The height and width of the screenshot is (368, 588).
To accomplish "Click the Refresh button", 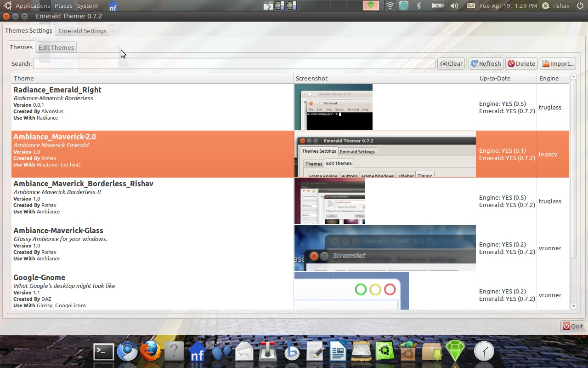I will point(486,63).
